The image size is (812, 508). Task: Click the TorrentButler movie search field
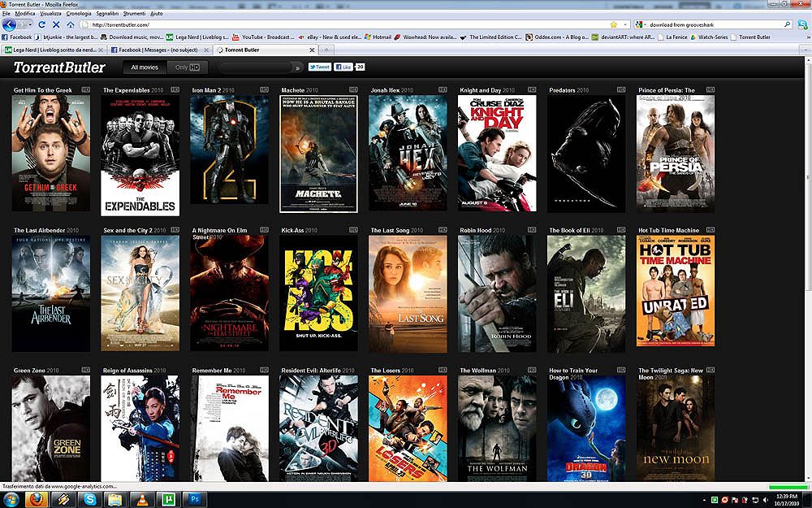pos(255,67)
